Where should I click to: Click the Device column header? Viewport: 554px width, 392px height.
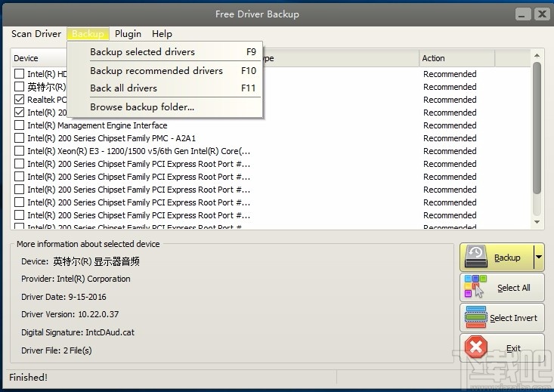tap(39, 58)
